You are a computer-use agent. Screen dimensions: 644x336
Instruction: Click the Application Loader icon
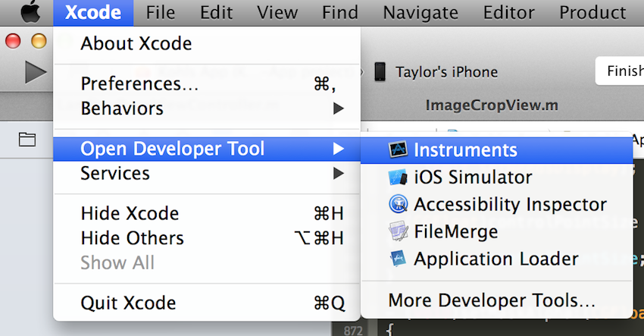click(x=398, y=259)
